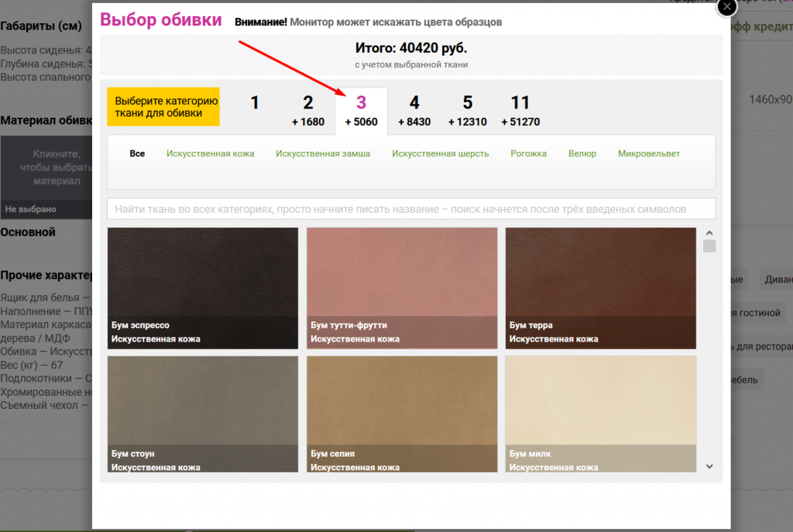
Task: Focus the fabric name search field
Action: [411, 209]
